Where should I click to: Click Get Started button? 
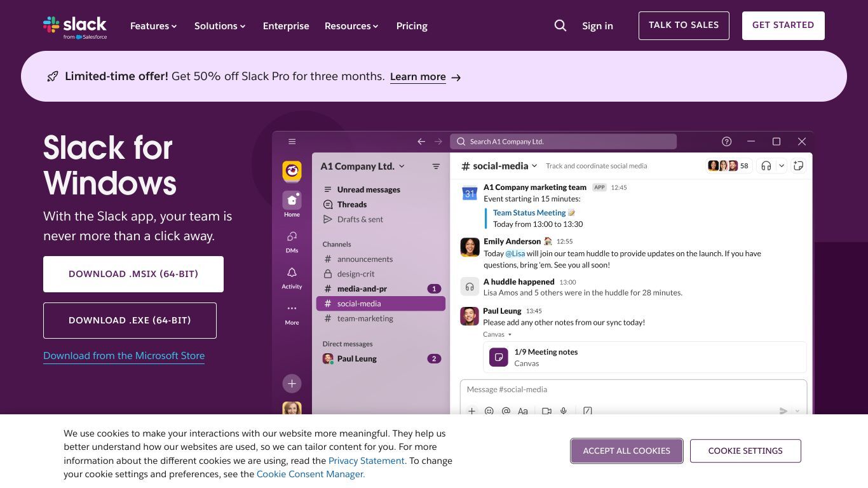(783, 25)
